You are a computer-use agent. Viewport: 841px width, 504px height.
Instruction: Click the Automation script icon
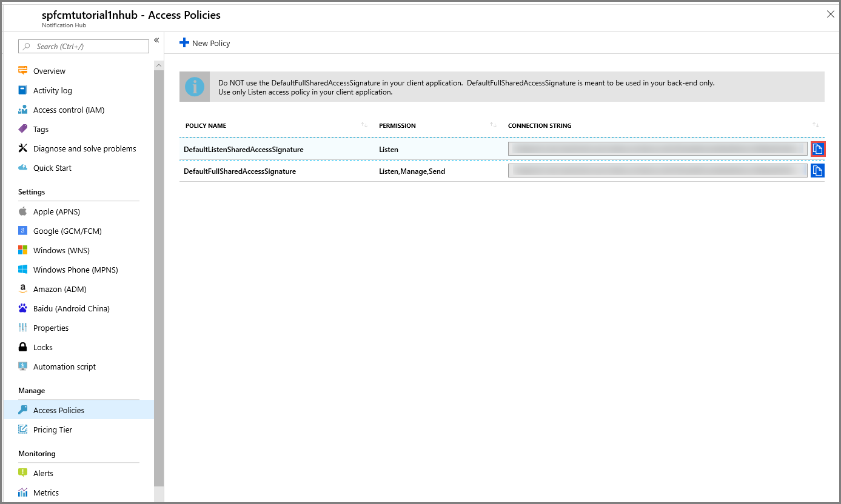coord(23,366)
